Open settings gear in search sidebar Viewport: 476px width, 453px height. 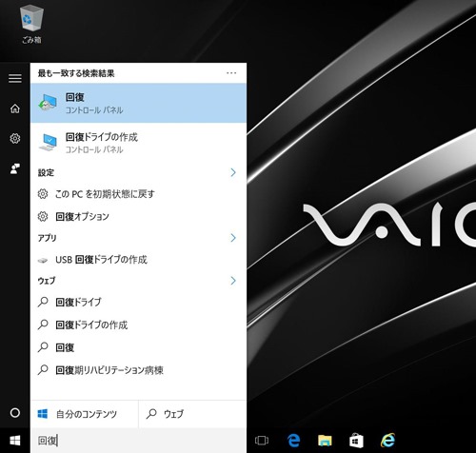pos(15,138)
